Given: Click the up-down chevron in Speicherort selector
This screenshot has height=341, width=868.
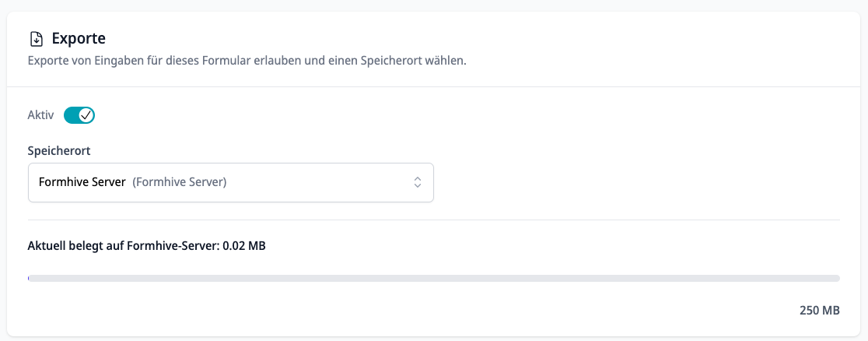Looking at the screenshot, I should coord(418,182).
